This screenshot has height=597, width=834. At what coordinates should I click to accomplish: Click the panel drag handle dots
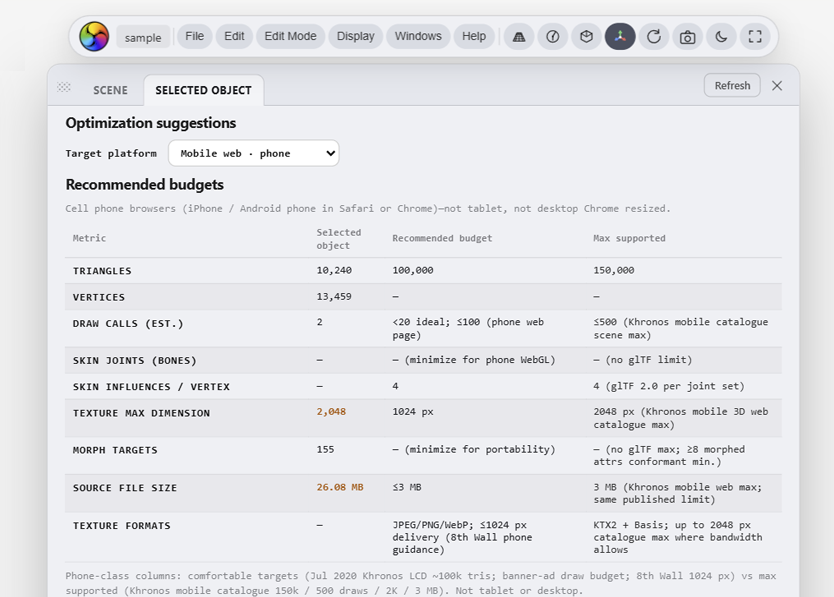(64, 87)
